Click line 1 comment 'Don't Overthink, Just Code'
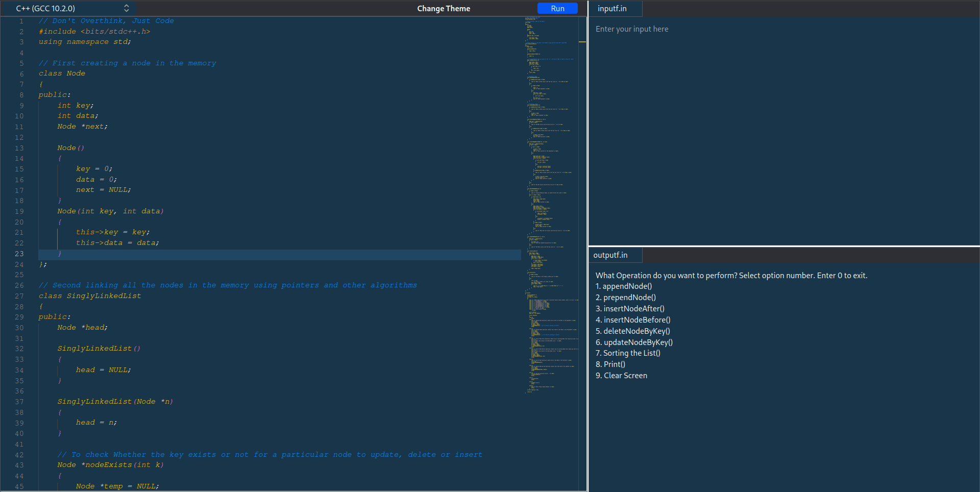The image size is (980, 492). point(106,20)
